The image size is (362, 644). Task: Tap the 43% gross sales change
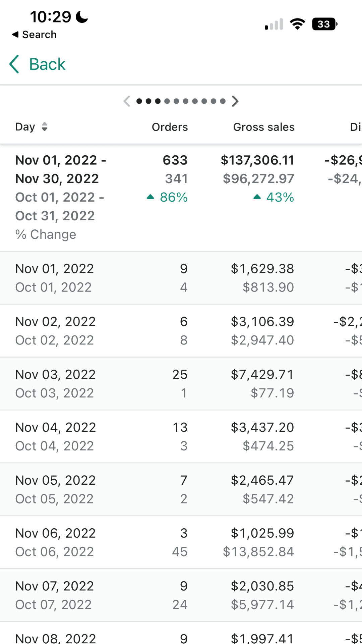[x=280, y=197]
